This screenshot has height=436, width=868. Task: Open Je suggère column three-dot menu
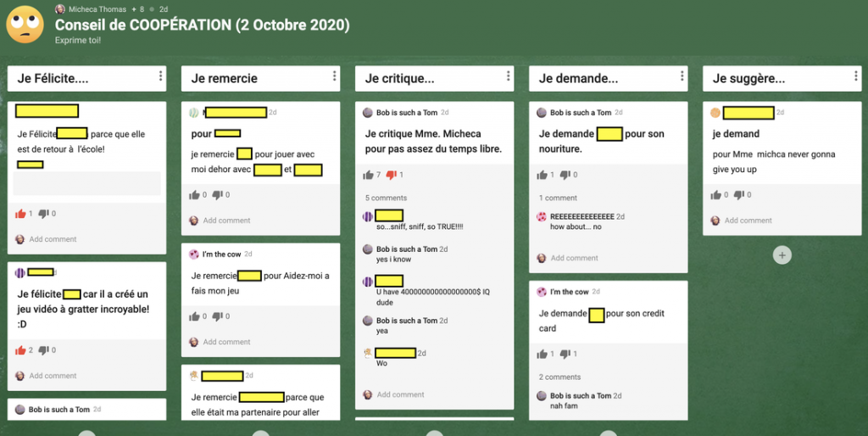tap(855, 77)
